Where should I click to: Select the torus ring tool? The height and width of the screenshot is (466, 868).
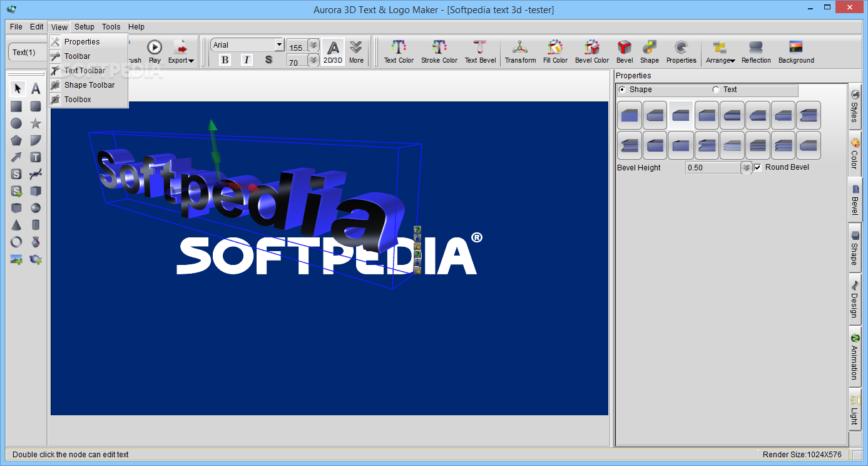(x=17, y=242)
